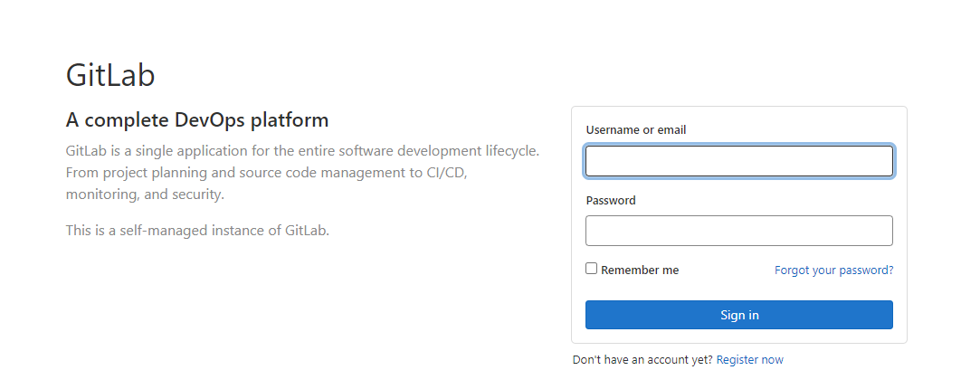The image size is (980, 389).
Task: Follow the Register now link
Action: (749, 360)
